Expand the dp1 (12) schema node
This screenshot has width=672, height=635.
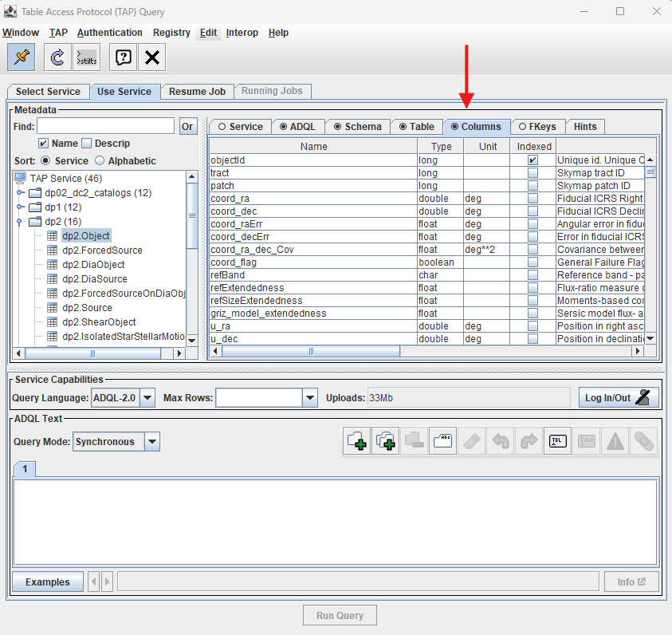20,207
